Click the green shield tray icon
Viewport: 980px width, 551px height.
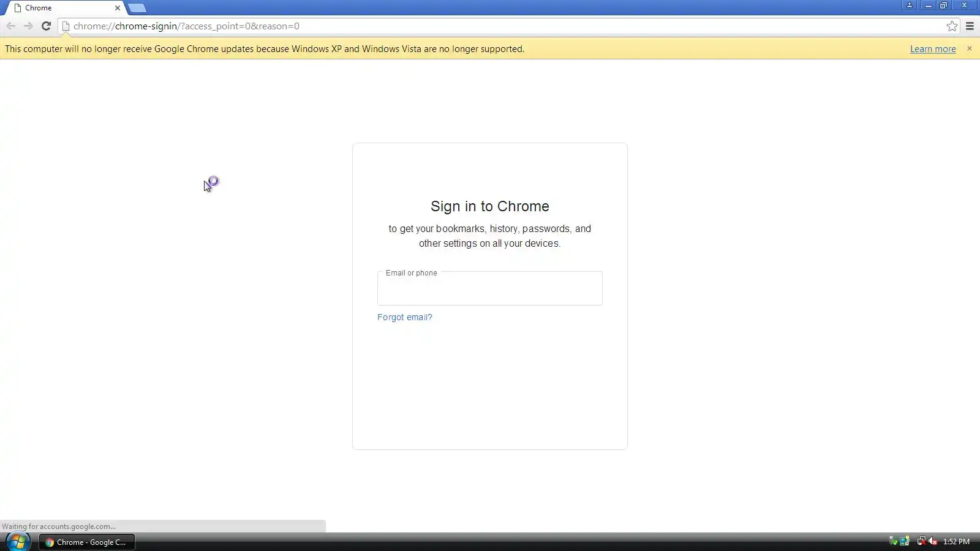893,541
